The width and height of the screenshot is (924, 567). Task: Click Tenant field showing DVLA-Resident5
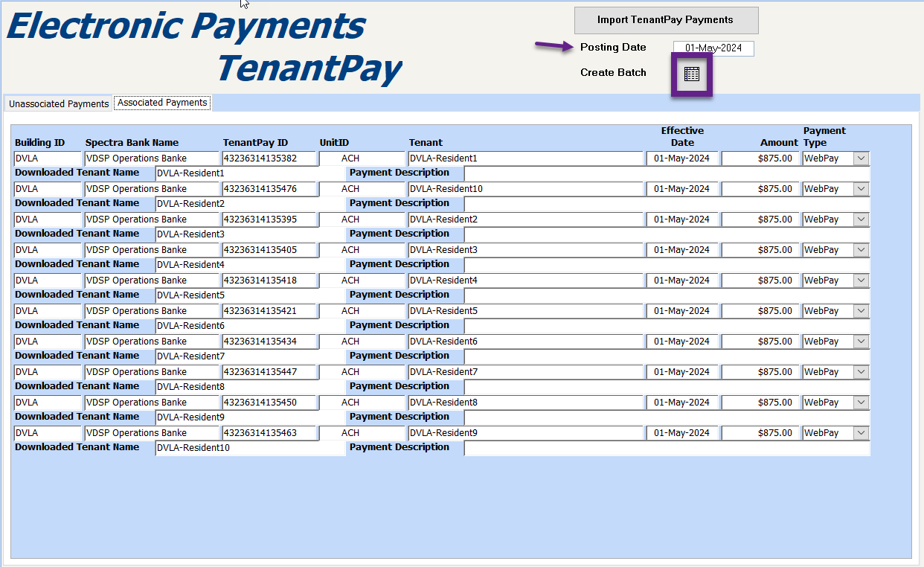point(525,311)
